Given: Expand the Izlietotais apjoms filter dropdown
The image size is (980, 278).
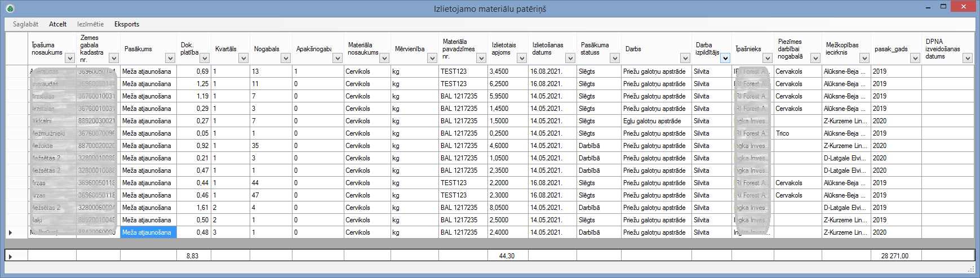Looking at the screenshot, I should point(522,58).
